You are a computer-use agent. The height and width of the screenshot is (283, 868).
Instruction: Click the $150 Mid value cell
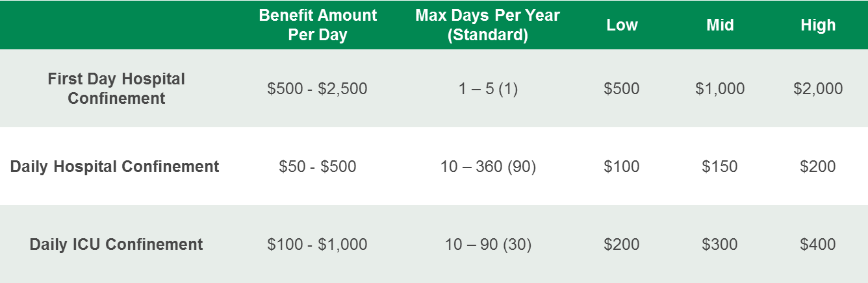tap(720, 166)
